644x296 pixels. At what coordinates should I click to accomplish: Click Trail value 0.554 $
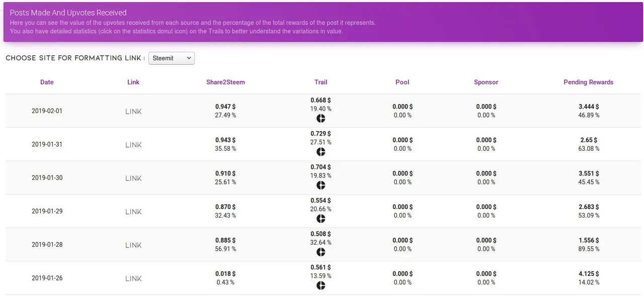click(321, 201)
